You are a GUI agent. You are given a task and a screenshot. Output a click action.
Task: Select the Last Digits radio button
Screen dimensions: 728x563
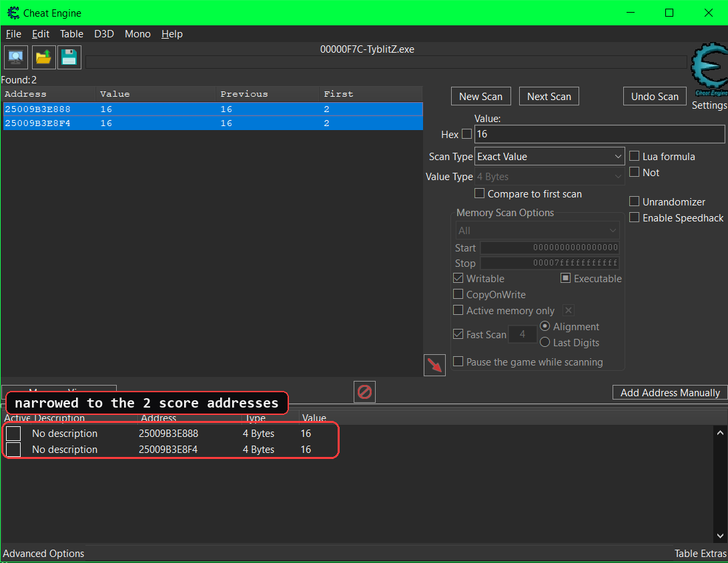[x=545, y=342]
